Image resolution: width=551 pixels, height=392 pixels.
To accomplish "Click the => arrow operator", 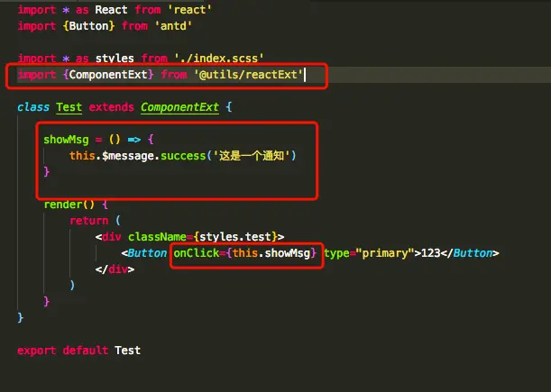I will point(133,140).
